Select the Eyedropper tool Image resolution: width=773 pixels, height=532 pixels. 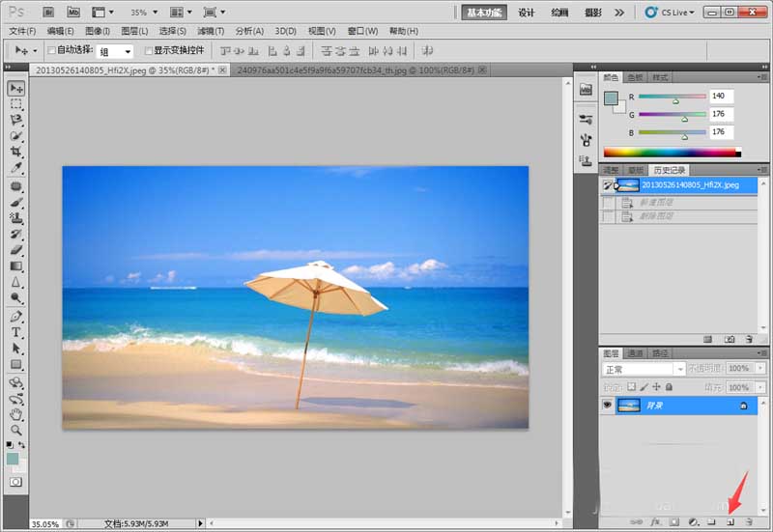[x=16, y=168]
